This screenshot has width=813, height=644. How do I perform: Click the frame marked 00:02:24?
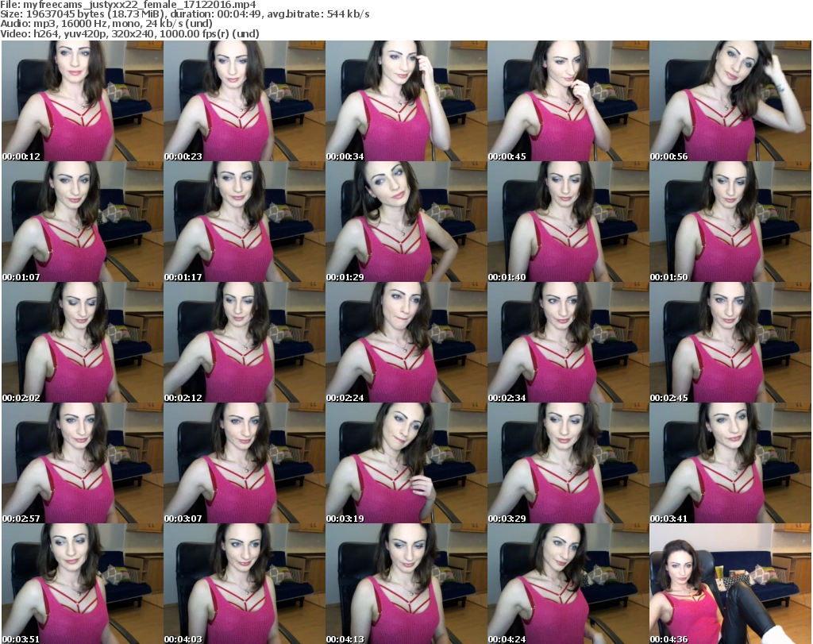406,342
